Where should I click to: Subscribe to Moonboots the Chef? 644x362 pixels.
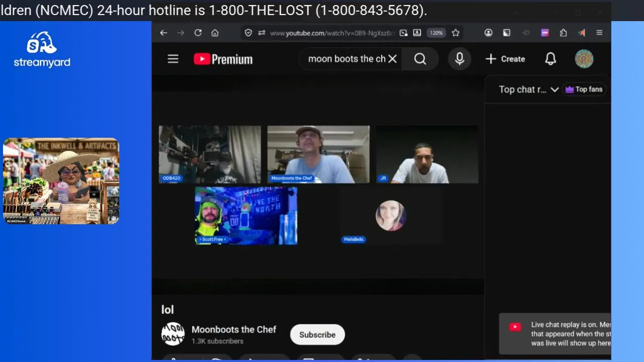(317, 335)
